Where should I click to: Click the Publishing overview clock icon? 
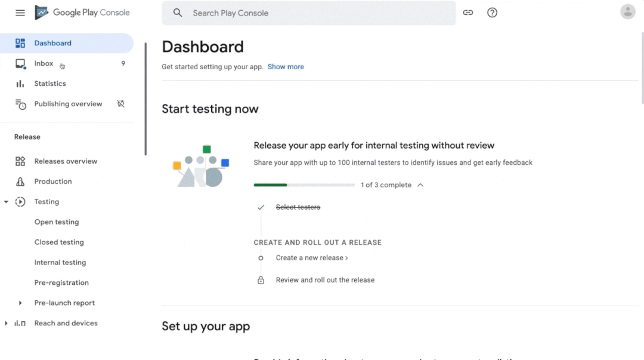pos(20,104)
